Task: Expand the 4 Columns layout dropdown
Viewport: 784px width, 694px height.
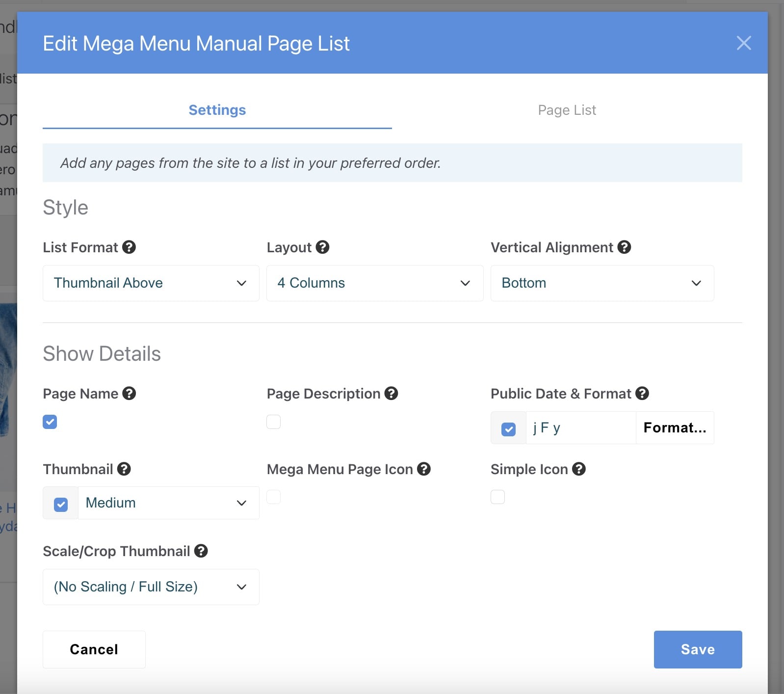Action: [374, 283]
